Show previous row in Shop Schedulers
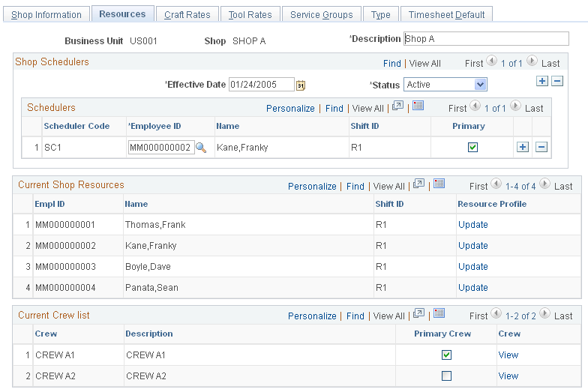 pyautogui.click(x=492, y=61)
